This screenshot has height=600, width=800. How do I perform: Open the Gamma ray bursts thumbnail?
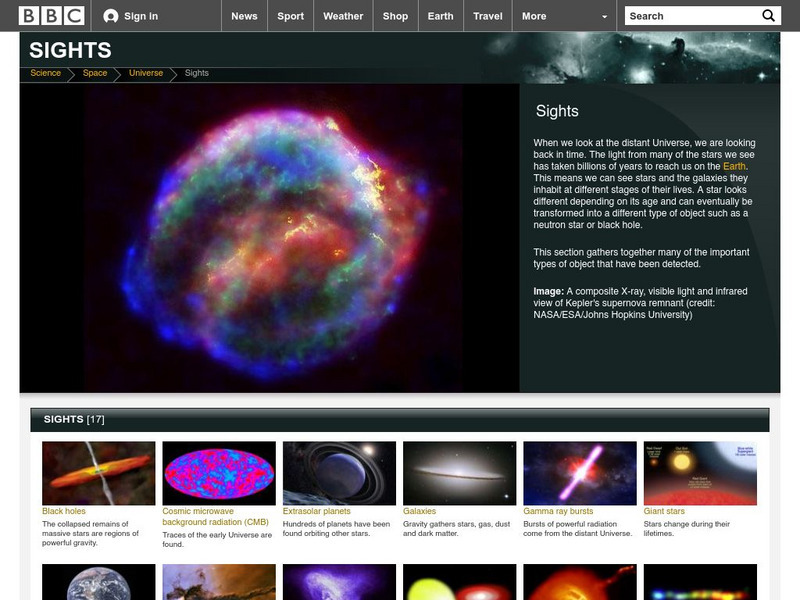(x=580, y=473)
